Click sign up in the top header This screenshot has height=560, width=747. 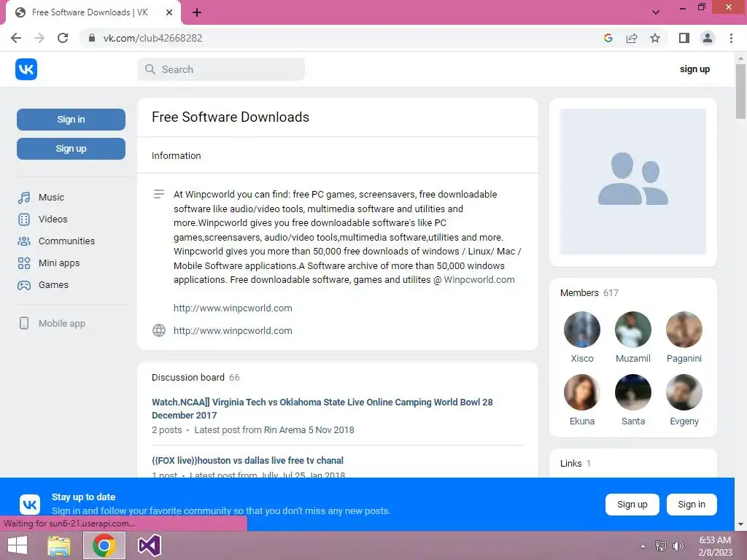coord(694,69)
